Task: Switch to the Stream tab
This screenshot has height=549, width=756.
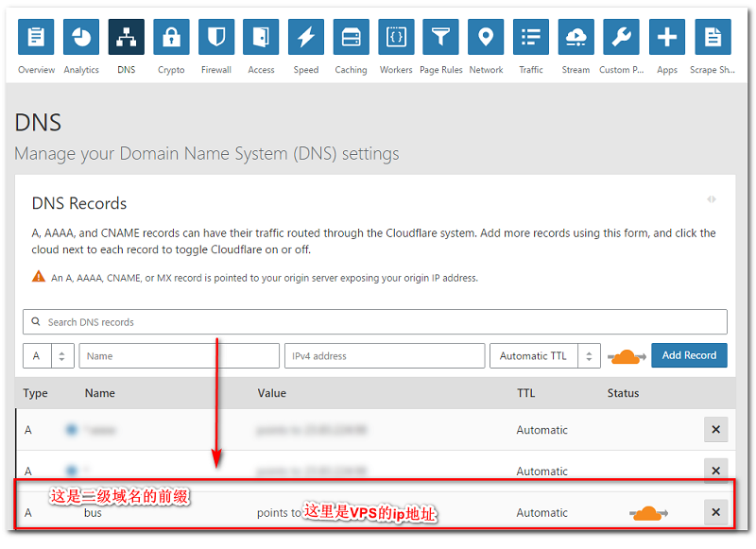Action: pyautogui.click(x=576, y=38)
